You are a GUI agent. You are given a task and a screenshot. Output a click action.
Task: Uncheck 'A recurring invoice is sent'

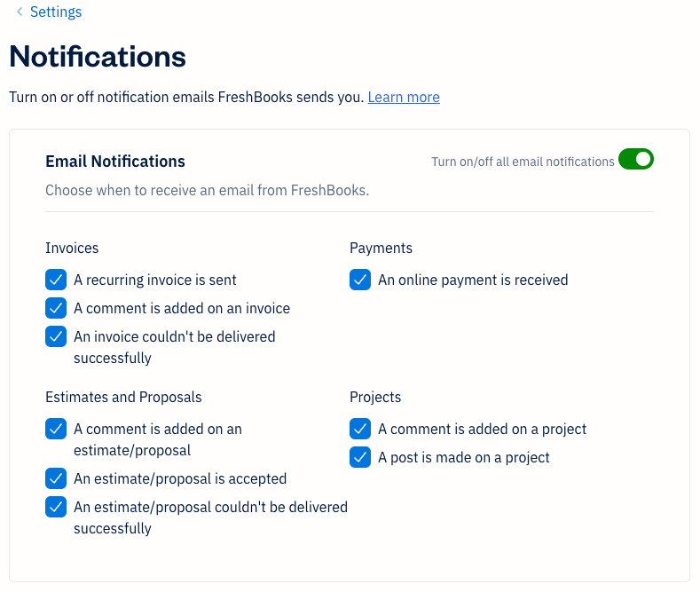pyautogui.click(x=56, y=280)
